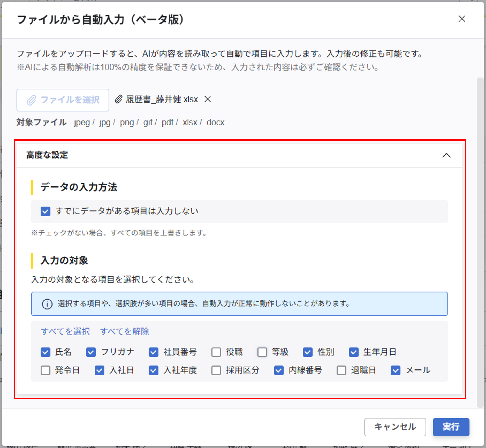486x448 pixels.
Task: Uncheck the 氏名 checkbox
Action: [45, 352]
